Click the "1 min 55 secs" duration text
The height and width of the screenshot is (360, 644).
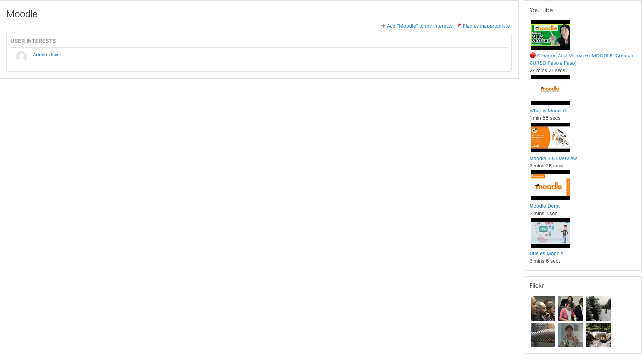(545, 118)
